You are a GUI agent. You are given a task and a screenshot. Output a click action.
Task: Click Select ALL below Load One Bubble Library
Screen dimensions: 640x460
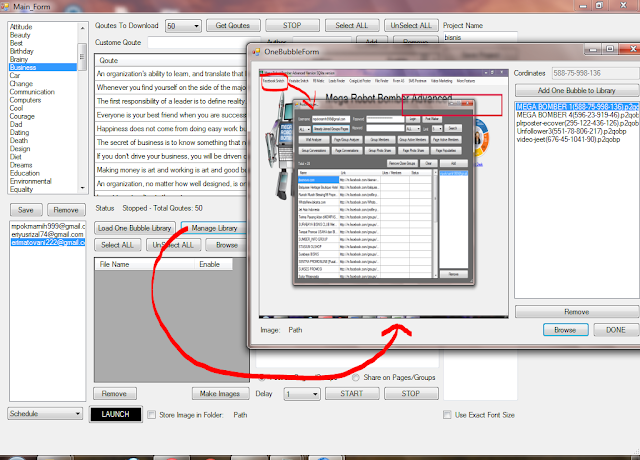118,245
